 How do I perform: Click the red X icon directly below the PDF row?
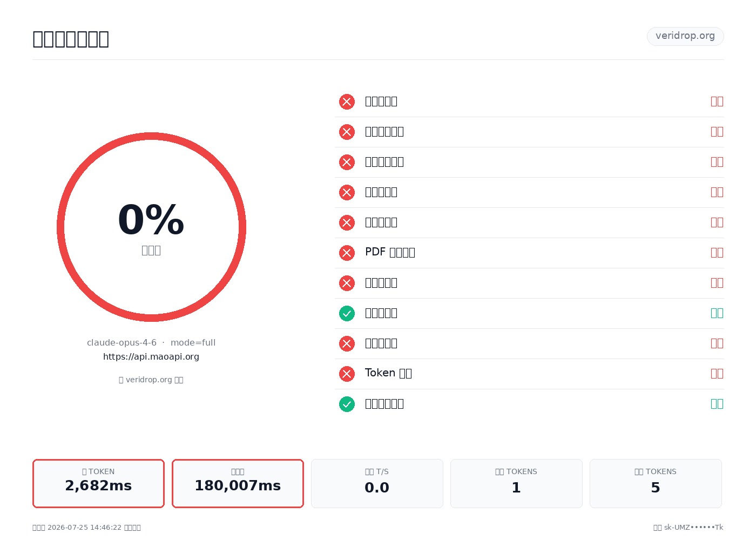click(347, 283)
